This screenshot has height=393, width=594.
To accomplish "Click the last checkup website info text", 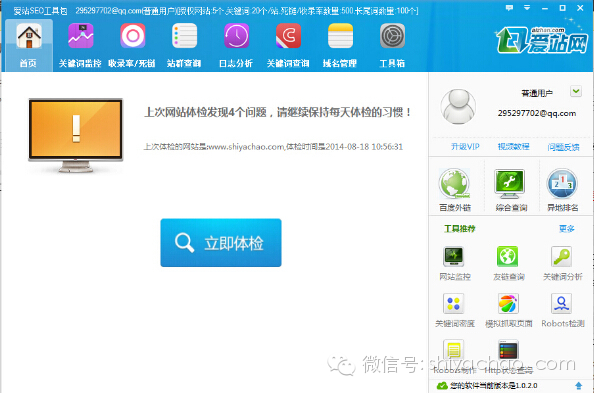I will pos(273,147).
